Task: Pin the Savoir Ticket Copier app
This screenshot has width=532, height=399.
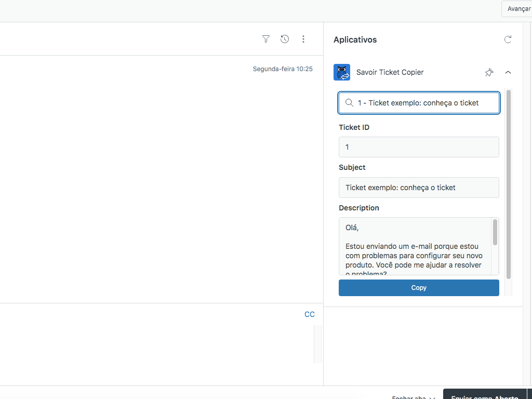Action: click(x=489, y=72)
